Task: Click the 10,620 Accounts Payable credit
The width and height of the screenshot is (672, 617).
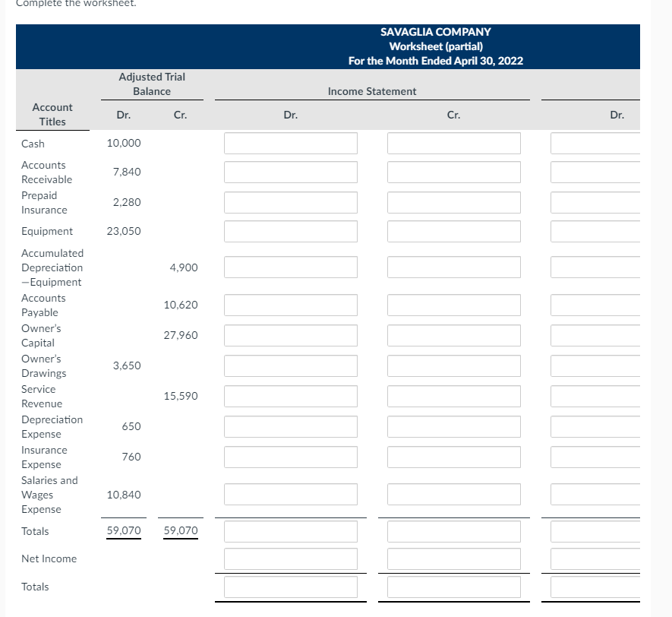Action: tap(181, 305)
